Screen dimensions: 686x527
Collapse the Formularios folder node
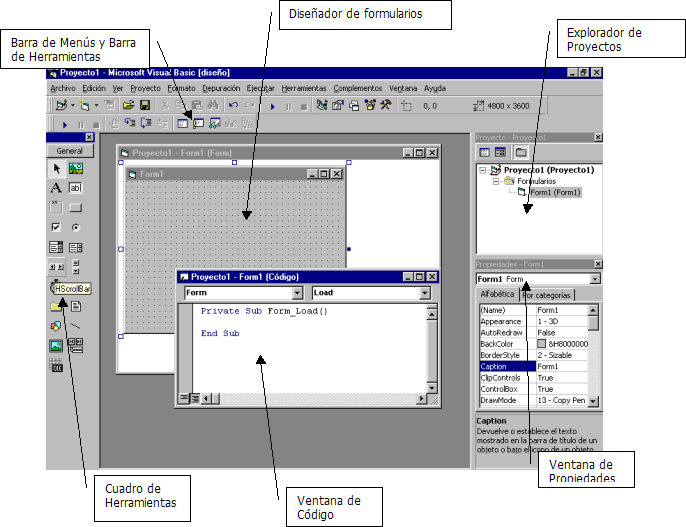(x=496, y=181)
